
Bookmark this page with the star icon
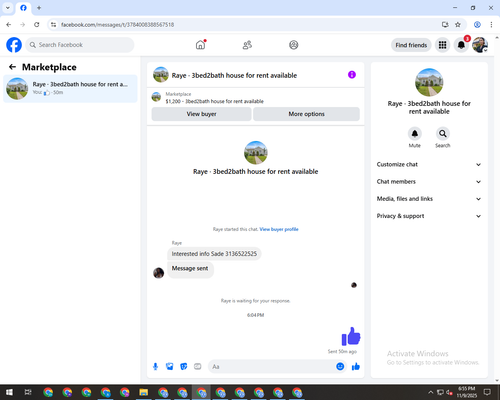pyautogui.click(x=458, y=25)
